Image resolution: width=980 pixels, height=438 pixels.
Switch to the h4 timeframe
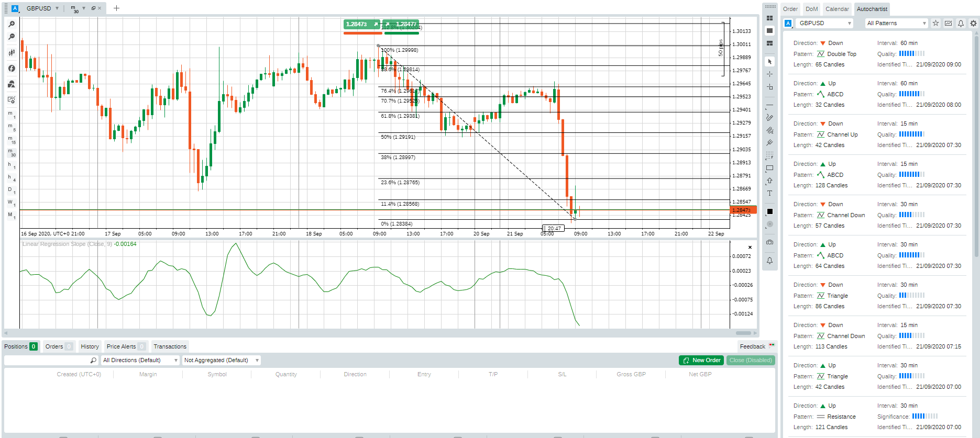(12, 178)
